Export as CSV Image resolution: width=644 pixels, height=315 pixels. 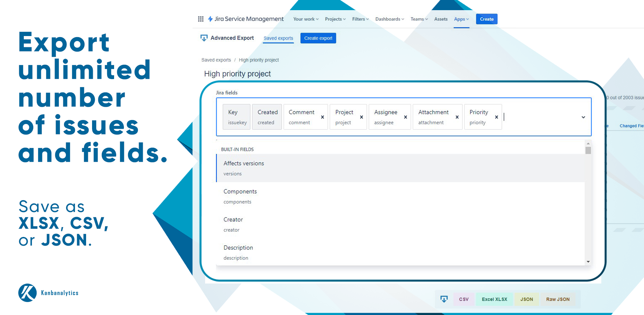coord(464,299)
